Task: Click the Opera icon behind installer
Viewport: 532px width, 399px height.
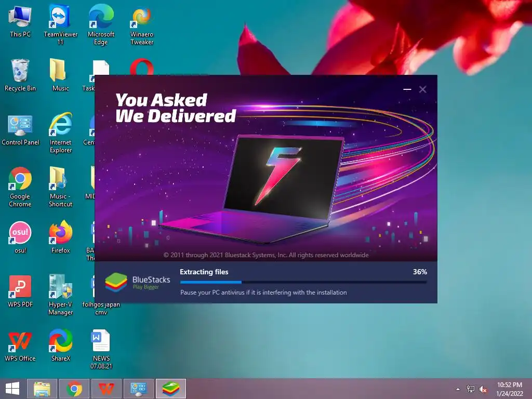Action: [141, 67]
